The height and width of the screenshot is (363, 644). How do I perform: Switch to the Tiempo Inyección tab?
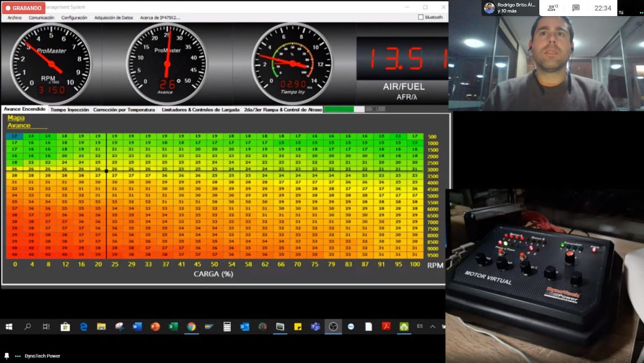click(69, 109)
